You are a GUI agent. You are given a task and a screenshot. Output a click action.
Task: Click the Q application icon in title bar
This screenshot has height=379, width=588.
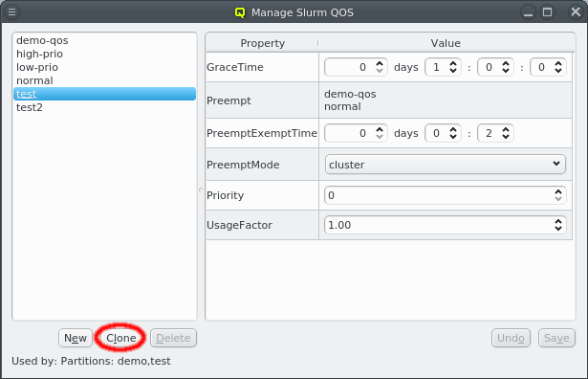coord(240,12)
